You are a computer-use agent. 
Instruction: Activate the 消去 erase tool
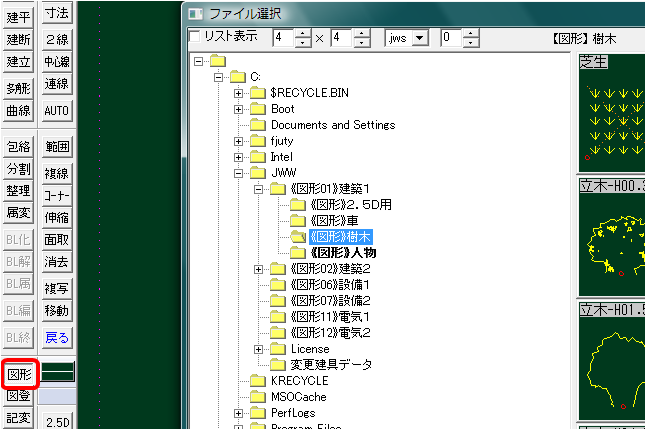(57, 262)
